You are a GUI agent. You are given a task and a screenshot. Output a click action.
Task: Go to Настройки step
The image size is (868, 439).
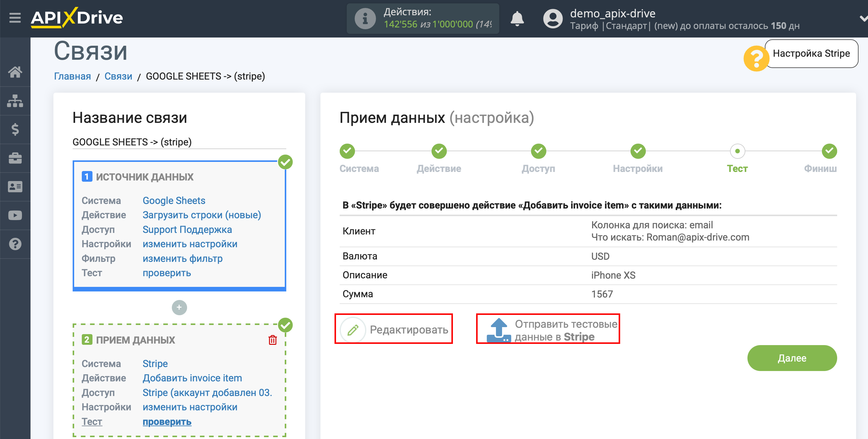638,151
